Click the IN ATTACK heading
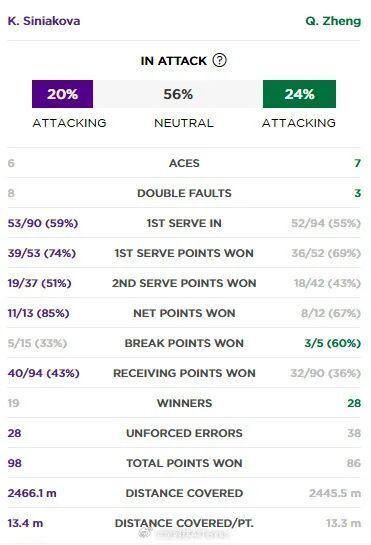The height and width of the screenshot is (545, 371). [174, 61]
